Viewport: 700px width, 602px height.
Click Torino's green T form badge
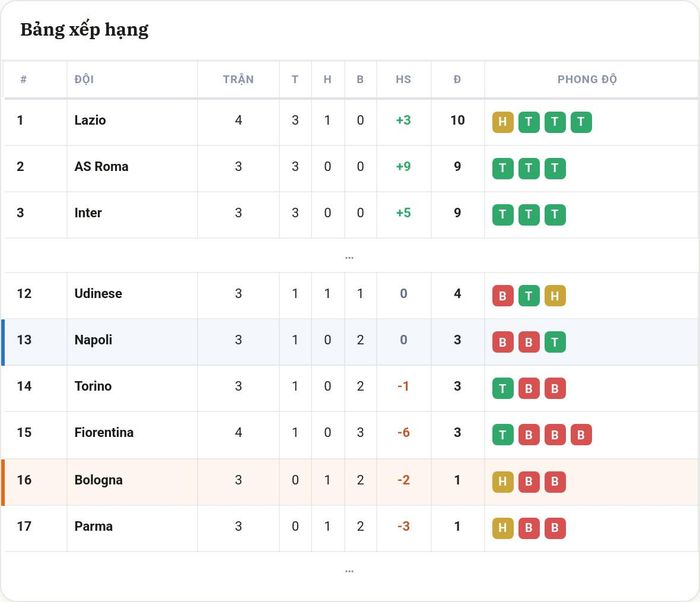pyautogui.click(x=503, y=389)
